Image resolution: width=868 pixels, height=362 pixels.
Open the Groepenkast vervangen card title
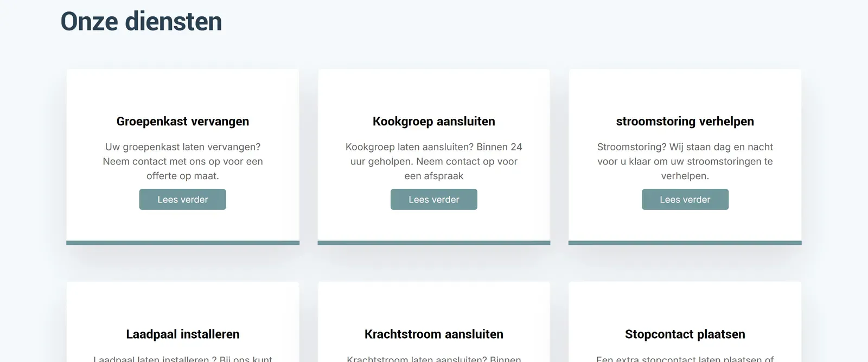[183, 122]
